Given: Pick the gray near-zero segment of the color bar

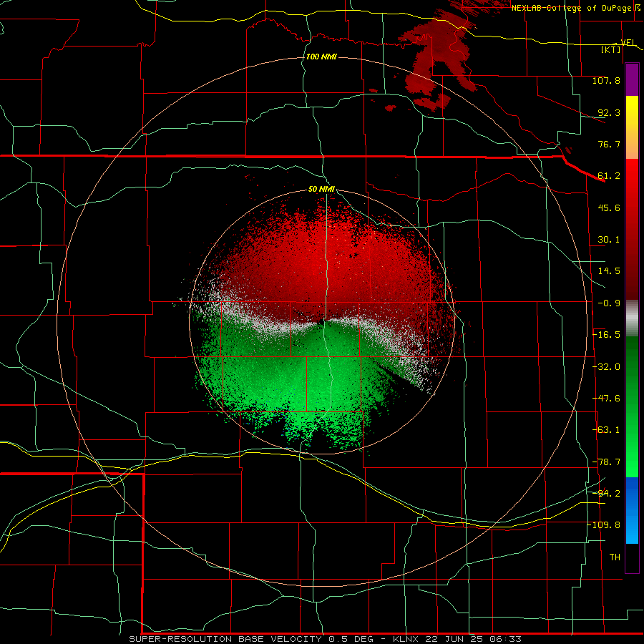Looking at the screenshot, I should pyautogui.click(x=632, y=318).
